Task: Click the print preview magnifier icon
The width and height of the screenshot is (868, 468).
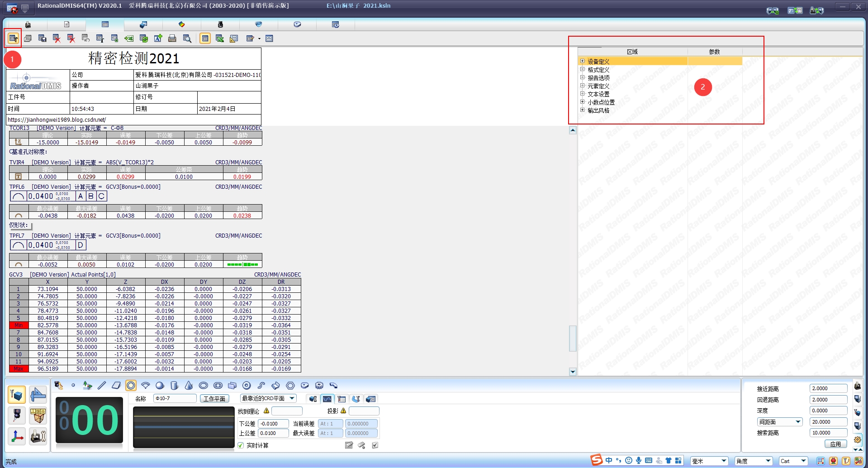Action: (187, 38)
